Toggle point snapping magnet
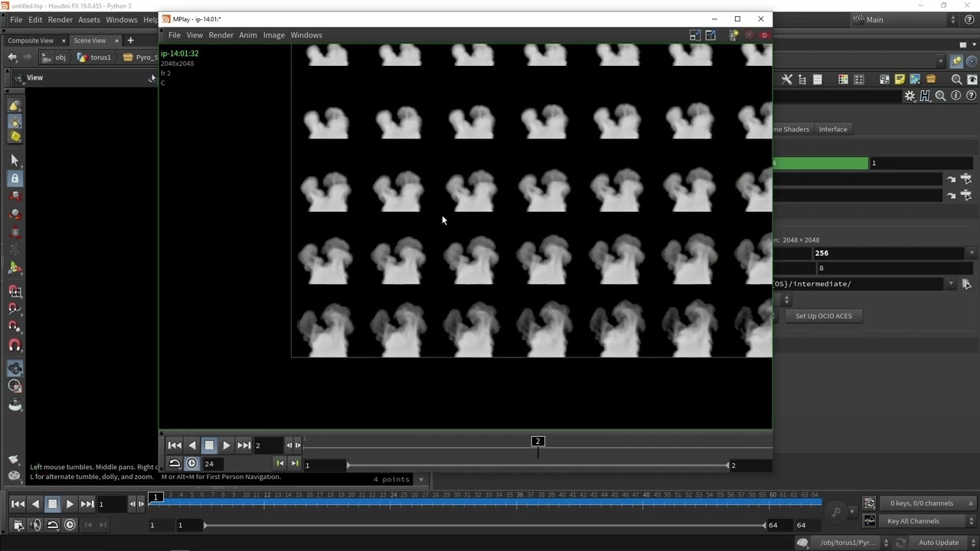Screen dimensions: 980x551 (x=15, y=327)
